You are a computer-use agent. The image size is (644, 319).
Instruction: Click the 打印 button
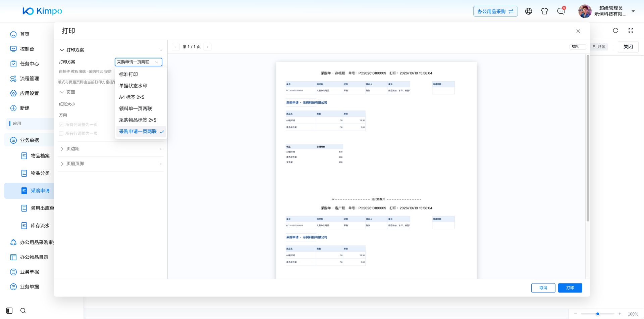tap(570, 288)
